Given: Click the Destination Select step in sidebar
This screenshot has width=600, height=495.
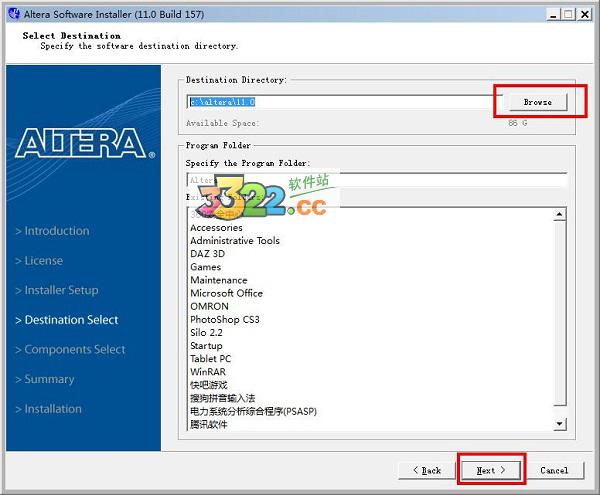Looking at the screenshot, I should [x=67, y=320].
